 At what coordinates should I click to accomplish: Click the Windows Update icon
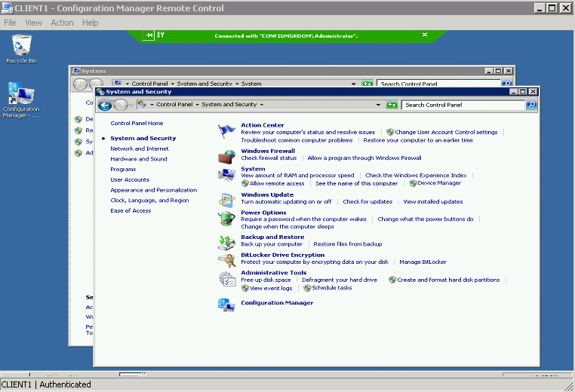(226, 201)
